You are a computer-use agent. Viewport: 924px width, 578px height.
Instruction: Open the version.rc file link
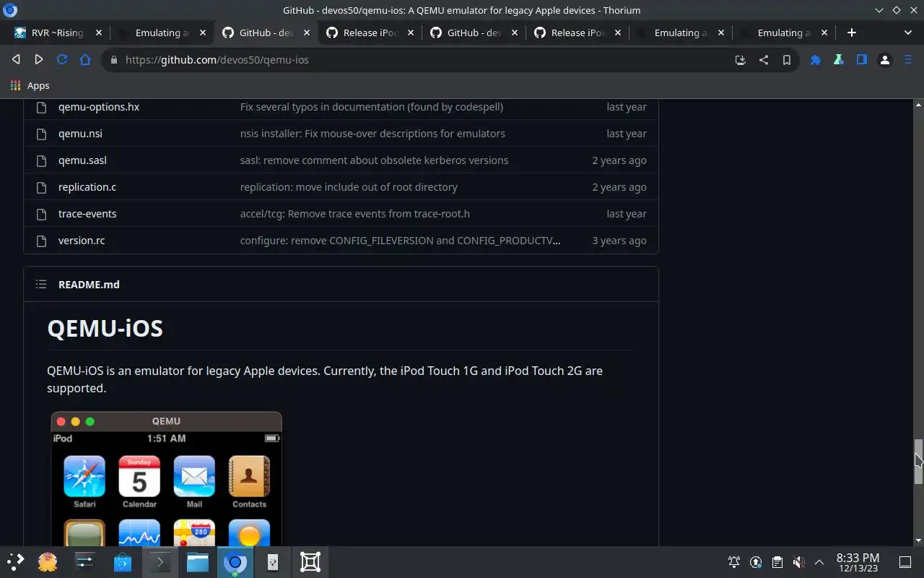[82, 241]
